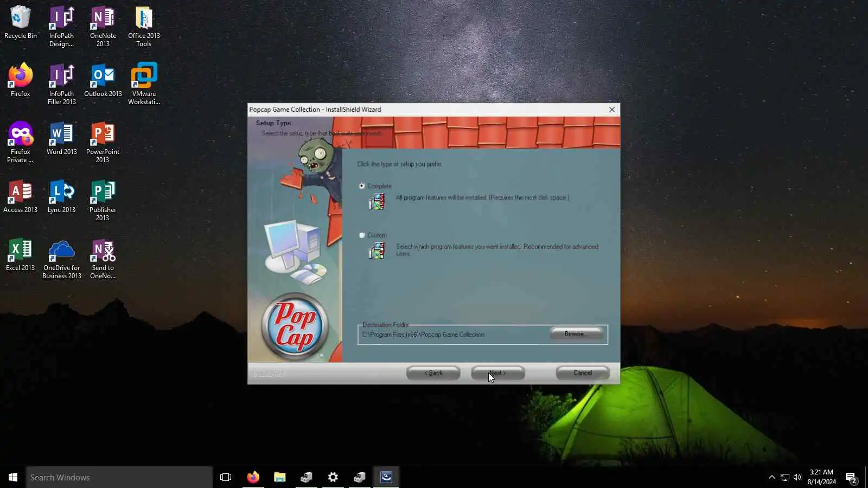
Task: Open the Recycle Bin desktop icon
Action: pos(20,22)
